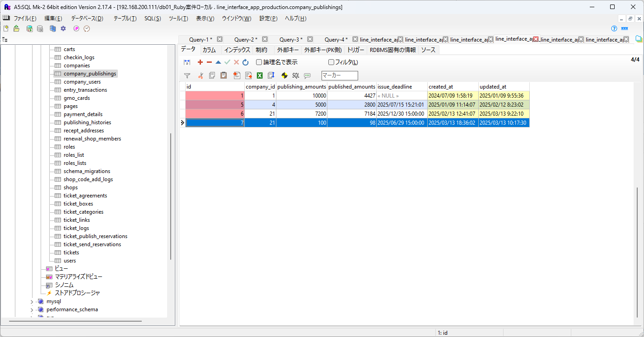The height and width of the screenshot is (337, 644).
Task: Click the data grid vertical scrollbar
Action: [637, 252]
